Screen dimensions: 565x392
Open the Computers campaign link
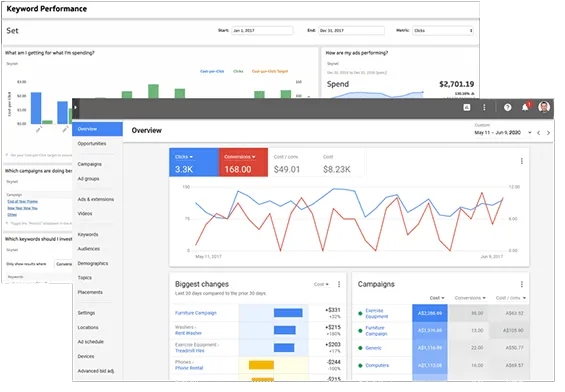click(377, 365)
